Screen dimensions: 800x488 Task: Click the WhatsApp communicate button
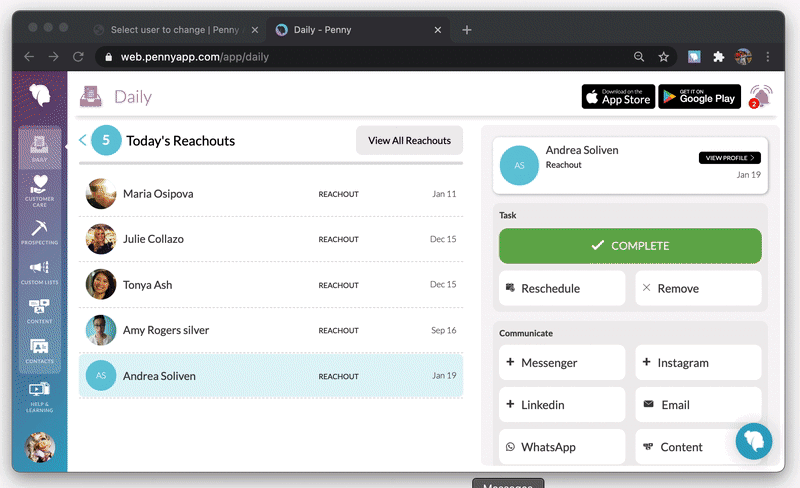click(x=562, y=447)
